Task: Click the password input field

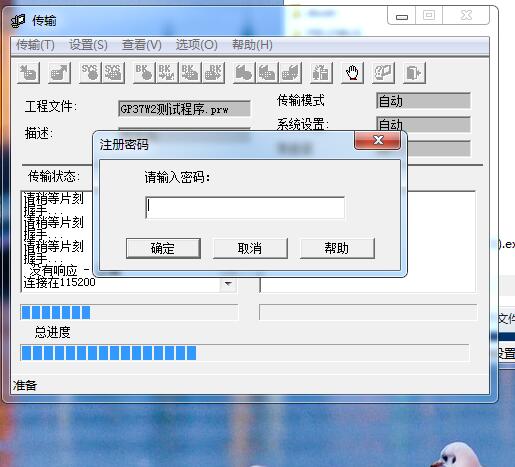Action: pyautogui.click(x=245, y=208)
